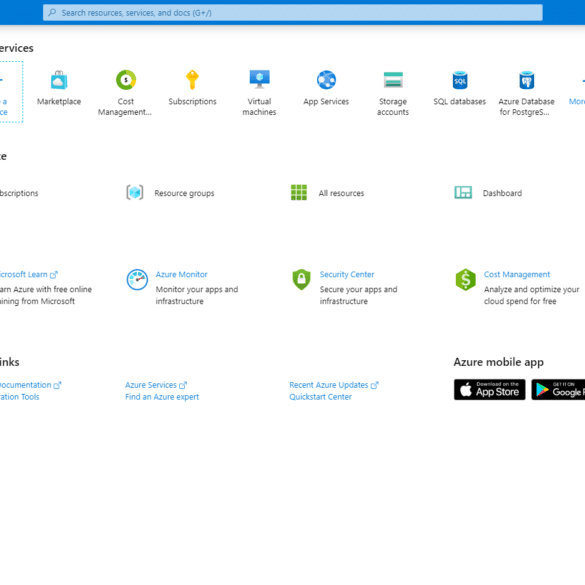Open the Azure Services link
This screenshot has width=585, height=585.
point(151,385)
